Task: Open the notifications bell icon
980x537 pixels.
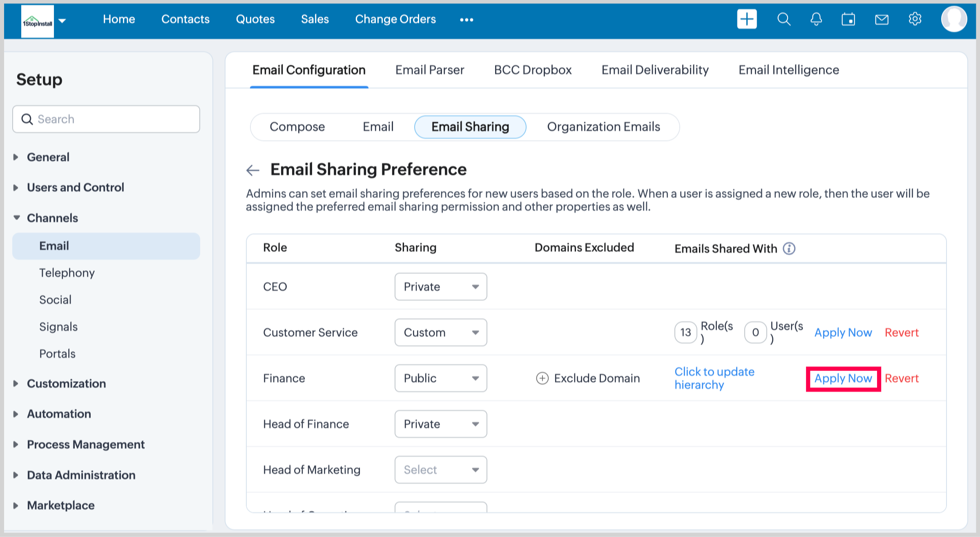Action: [816, 19]
